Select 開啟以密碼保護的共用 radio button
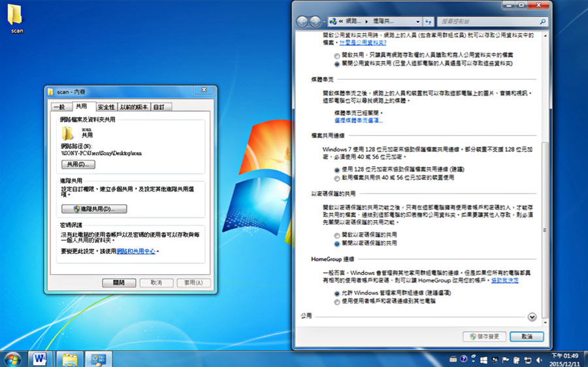588x367 pixels. point(337,235)
